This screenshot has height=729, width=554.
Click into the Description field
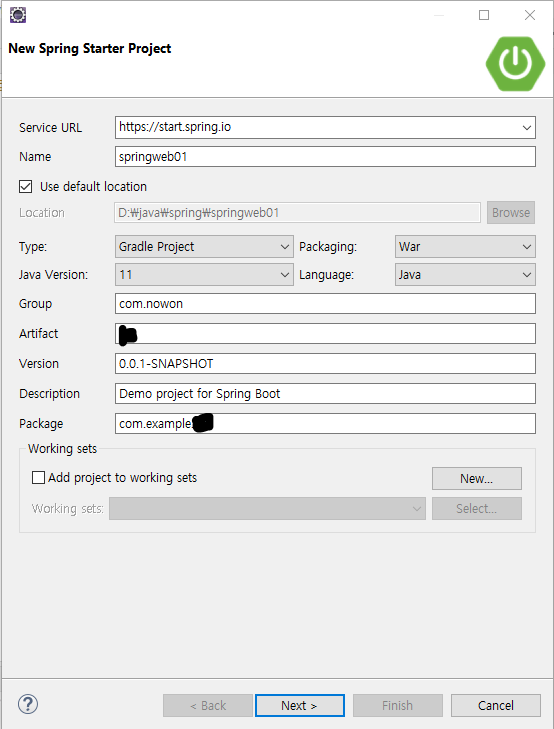click(x=325, y=393)
